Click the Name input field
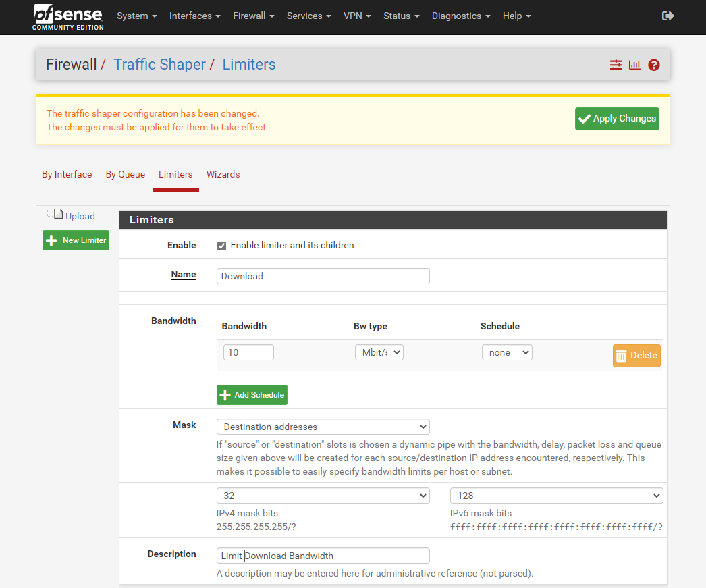706x588 pixels. pyautogui.click(x=323, y=276)
